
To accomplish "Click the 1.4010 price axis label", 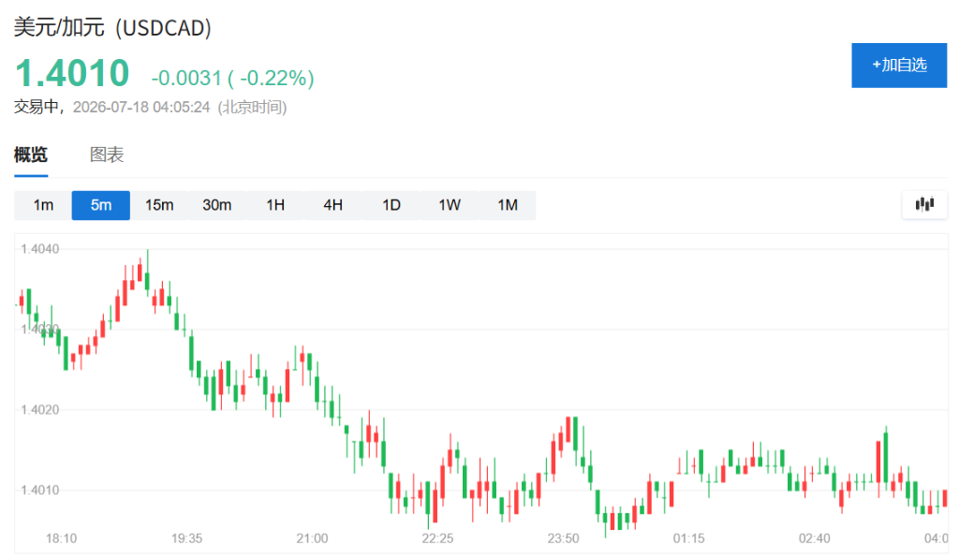I will click(39, 490).
